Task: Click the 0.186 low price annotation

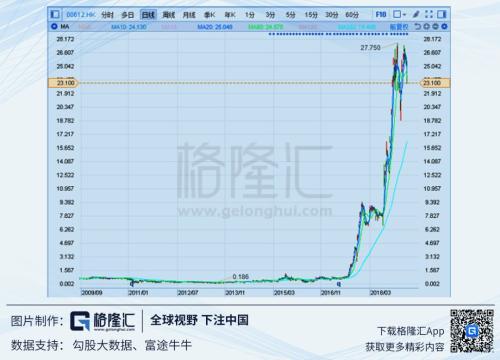Action: pos(241,277)
